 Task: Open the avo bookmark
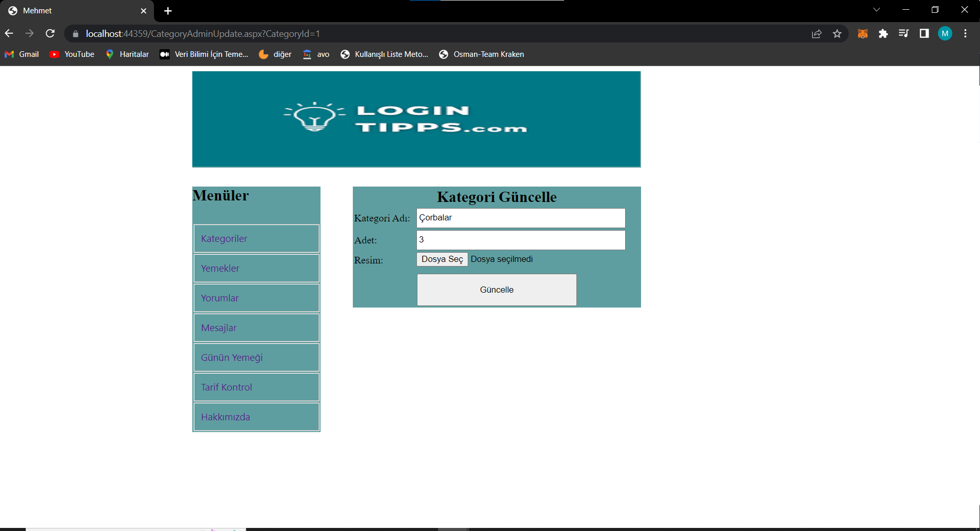[x=316, y=54]
